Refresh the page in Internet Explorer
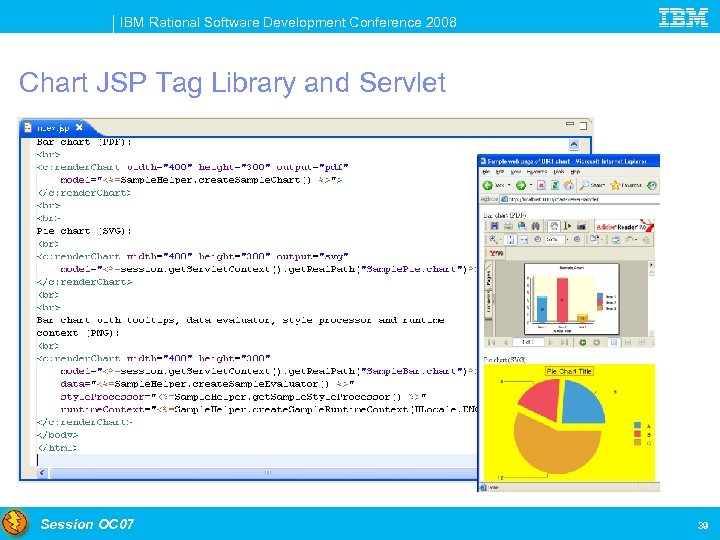This screenshot has height=540, width=720. (x=555, y=185)
